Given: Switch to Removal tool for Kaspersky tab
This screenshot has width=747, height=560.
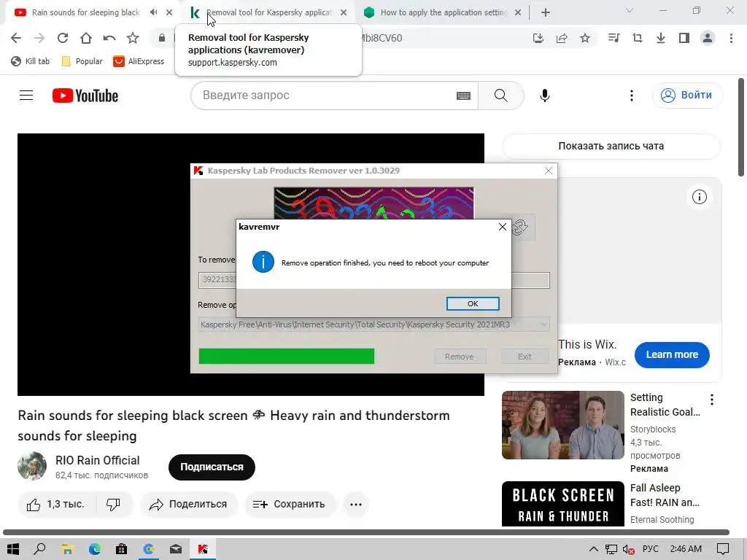Looking at the screenshot, I should [x=269, y=12].
